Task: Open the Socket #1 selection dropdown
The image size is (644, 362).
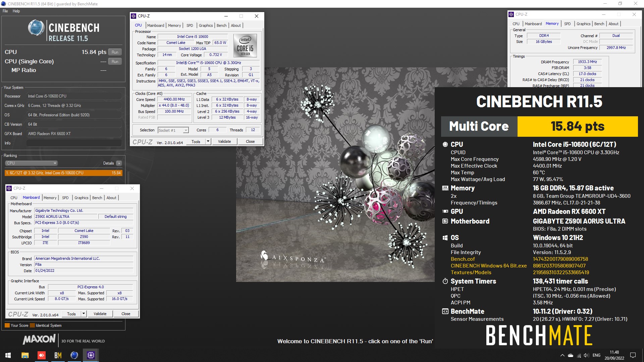Action: 173,130
